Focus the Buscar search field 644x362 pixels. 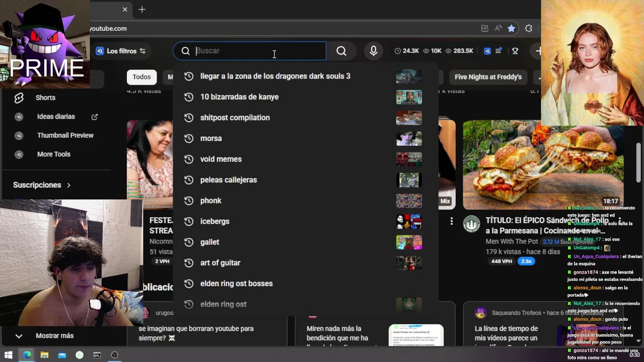(x=250, y=51)
